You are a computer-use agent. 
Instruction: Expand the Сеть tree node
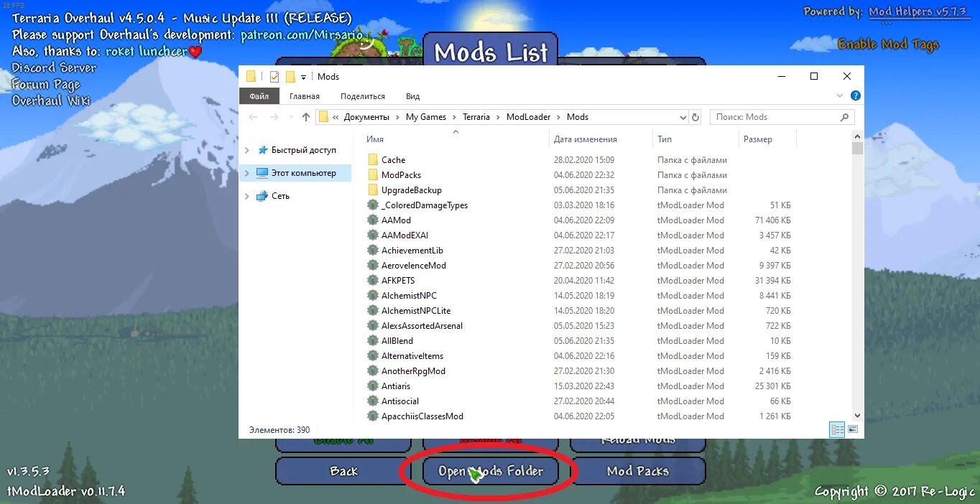coord(247,196)
